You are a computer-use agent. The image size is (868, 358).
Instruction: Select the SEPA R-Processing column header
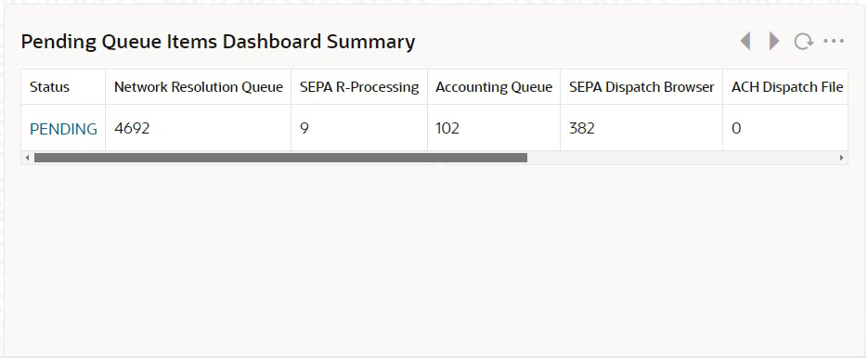coord(359,87)
